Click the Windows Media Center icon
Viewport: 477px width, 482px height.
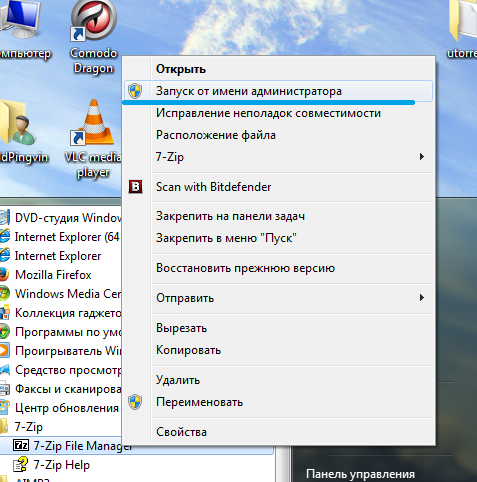click(4, 294)
